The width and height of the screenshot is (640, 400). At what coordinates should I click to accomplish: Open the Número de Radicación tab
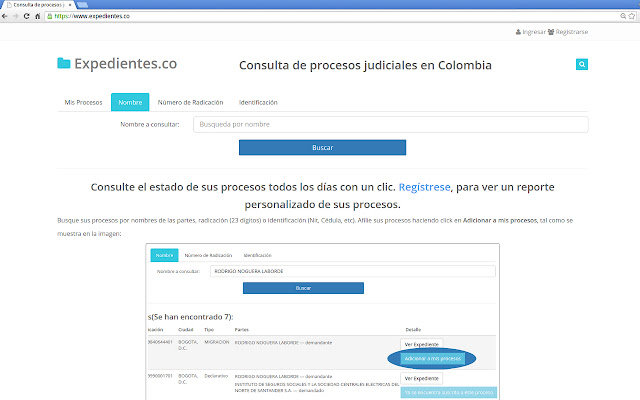point(190,102)
